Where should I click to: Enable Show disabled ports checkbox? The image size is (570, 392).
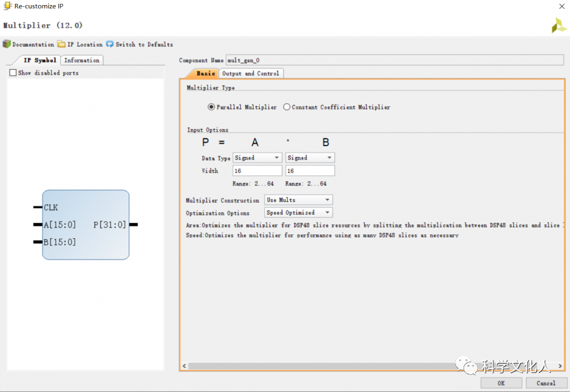[13, 73]
